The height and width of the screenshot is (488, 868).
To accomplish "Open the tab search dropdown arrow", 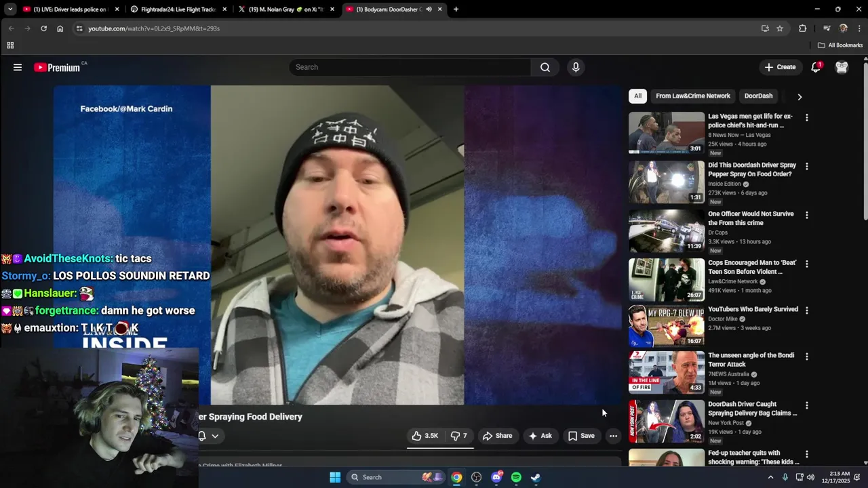I will [9, 9].
